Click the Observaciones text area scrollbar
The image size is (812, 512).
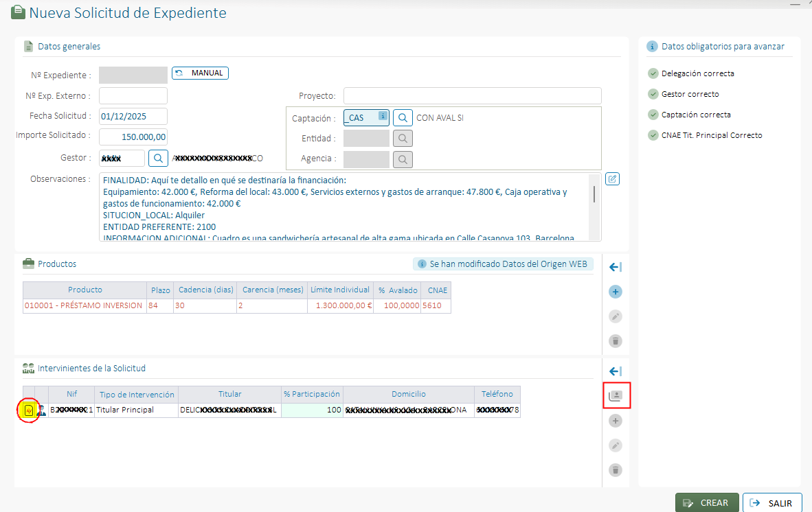click(x=594, y=194)
